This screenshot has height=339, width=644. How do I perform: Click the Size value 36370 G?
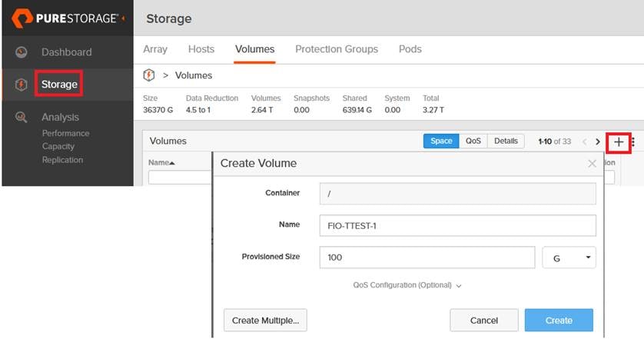[x=158, y=110]
